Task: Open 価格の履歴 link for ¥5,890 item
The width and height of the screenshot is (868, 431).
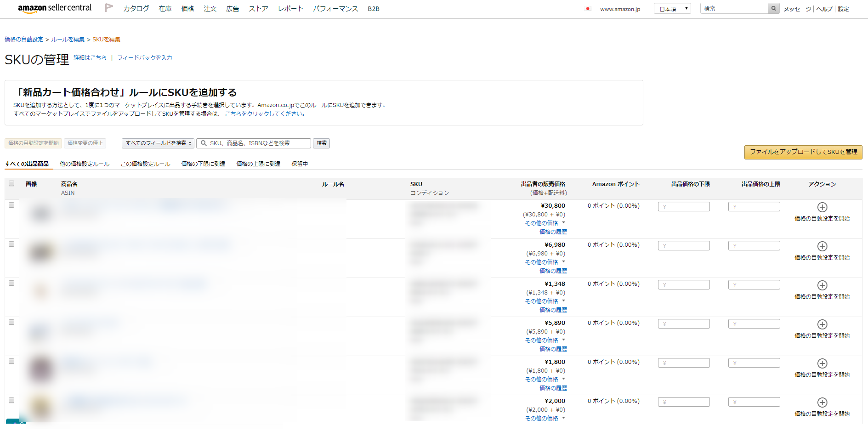Action: [x=553, y=349]
